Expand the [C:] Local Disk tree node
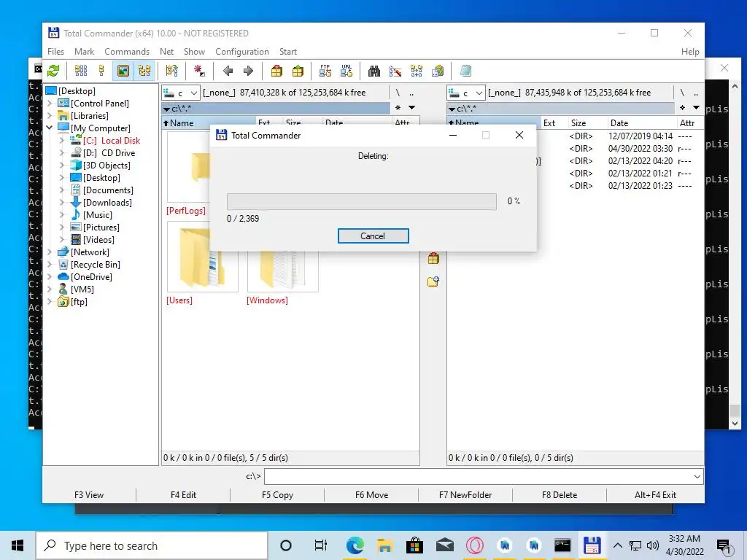747x560 pixels. click(x=62, y=141)
